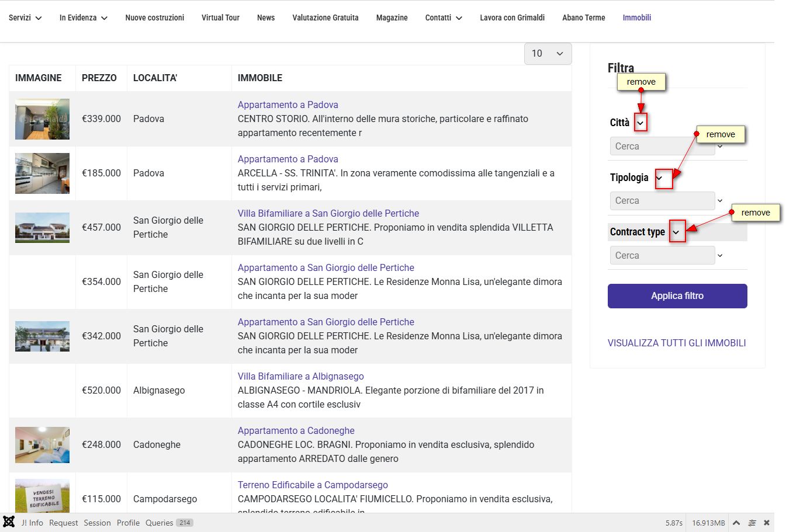
Task: Click thumbnail of the €339.000 Padova apartment
Action: point(42,119)
